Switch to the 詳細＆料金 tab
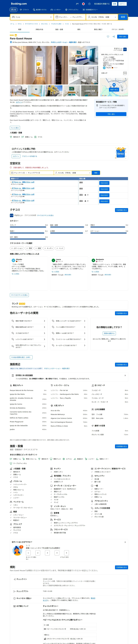The width and height of the screenshot is (138, 644). click(x=39, y=30)
